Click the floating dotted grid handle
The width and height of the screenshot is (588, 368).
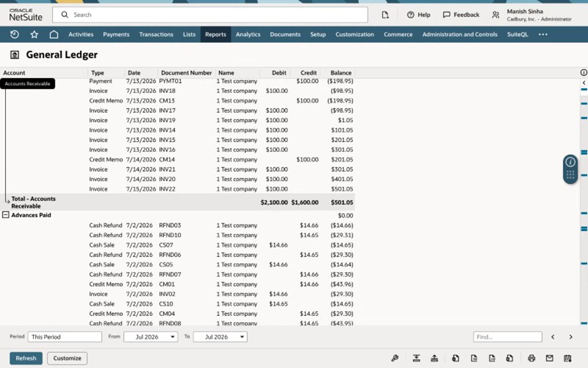coord(570,175)
